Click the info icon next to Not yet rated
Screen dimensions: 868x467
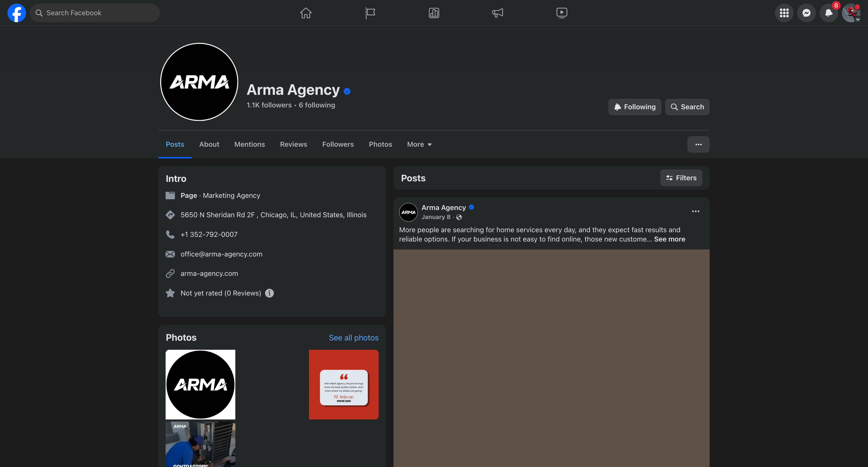pos(269,293)
